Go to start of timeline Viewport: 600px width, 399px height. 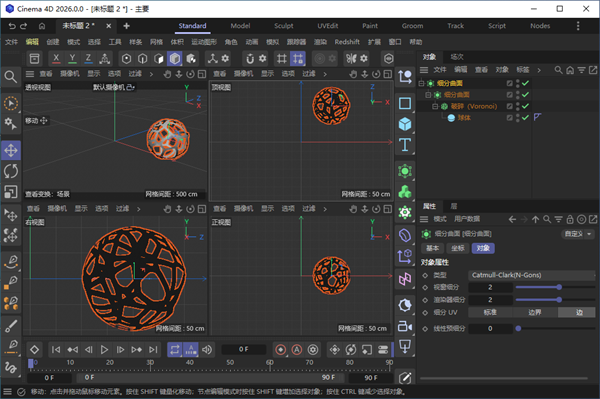coord(56,350)
